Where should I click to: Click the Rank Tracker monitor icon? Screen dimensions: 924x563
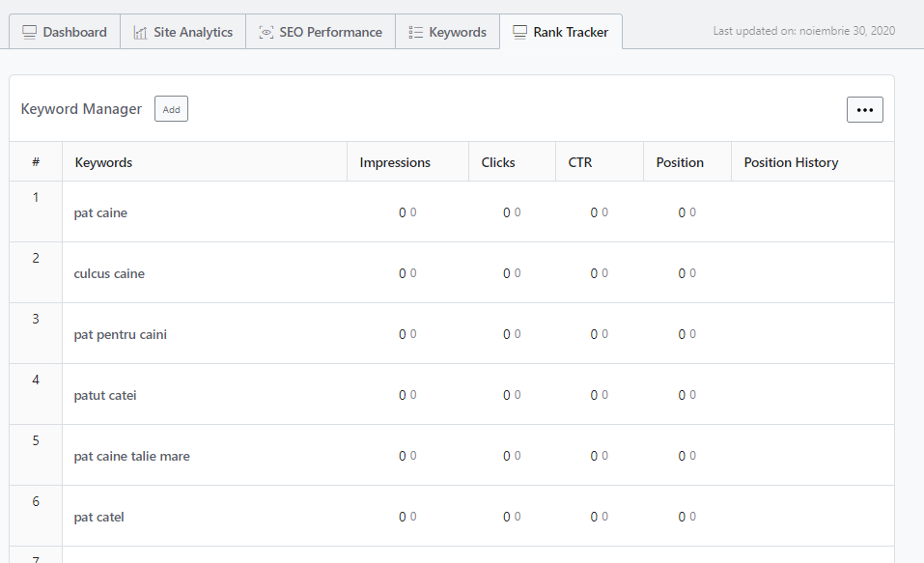pyautogui.click(x=519, y=32)
